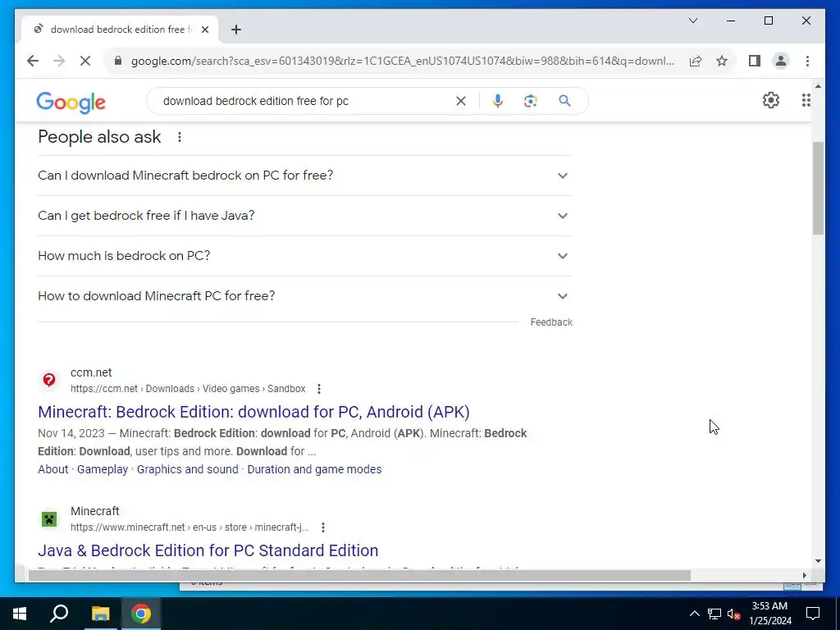This screenshot has width=840, height=630.
Task: Expand 'How much is bedrock on PC?'
Action: (x=304, y=256)
